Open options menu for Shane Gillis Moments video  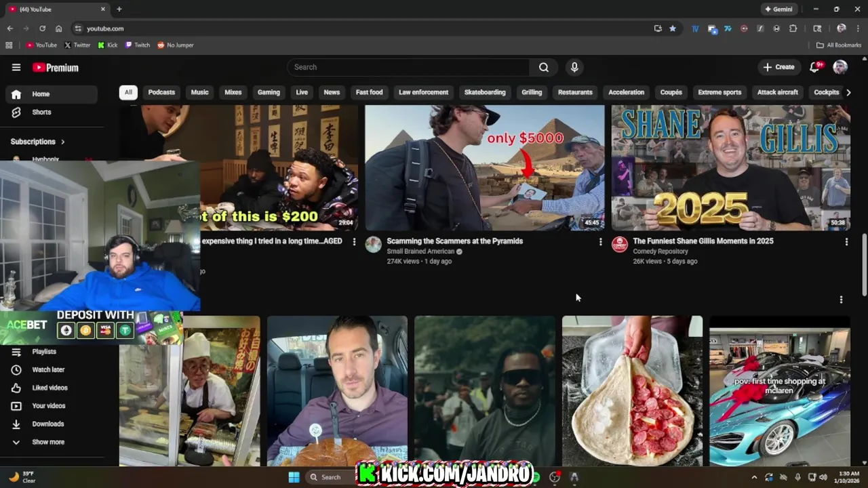point(846,242)
